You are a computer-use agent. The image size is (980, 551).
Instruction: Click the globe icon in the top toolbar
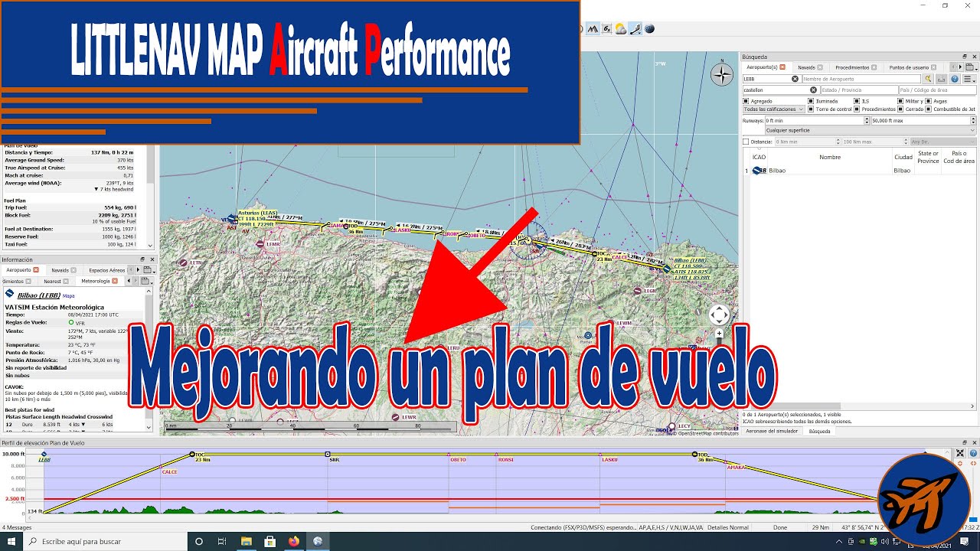650,29
